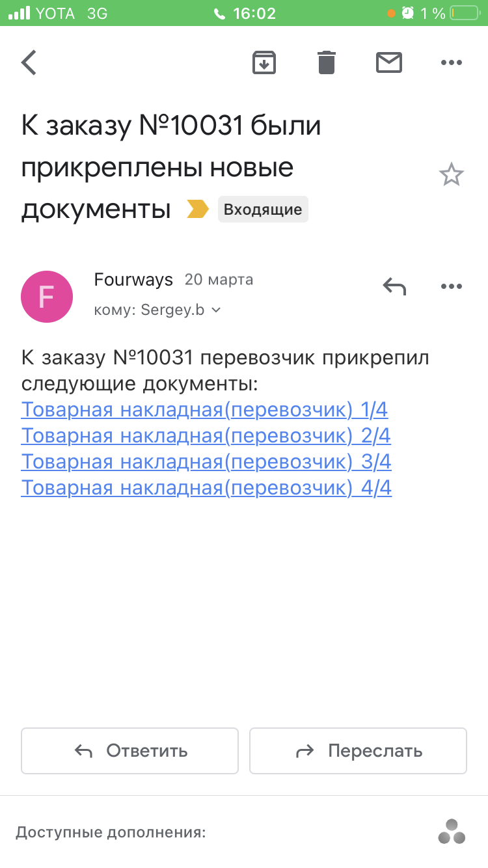This screenshot has width=488, height=868.
Task: Open Товарная накладная(перевозчик) 3/4 link
Action: [206, 462]
